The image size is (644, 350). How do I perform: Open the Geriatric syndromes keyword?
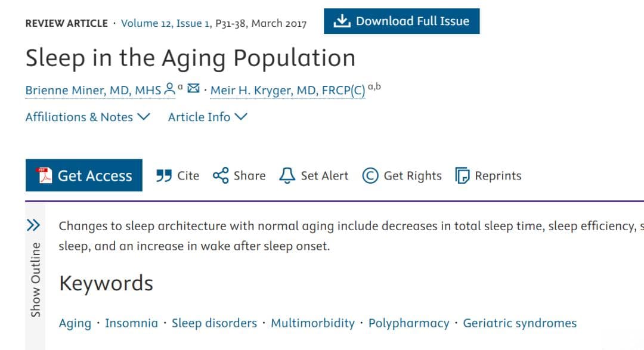tap(519, 323)
